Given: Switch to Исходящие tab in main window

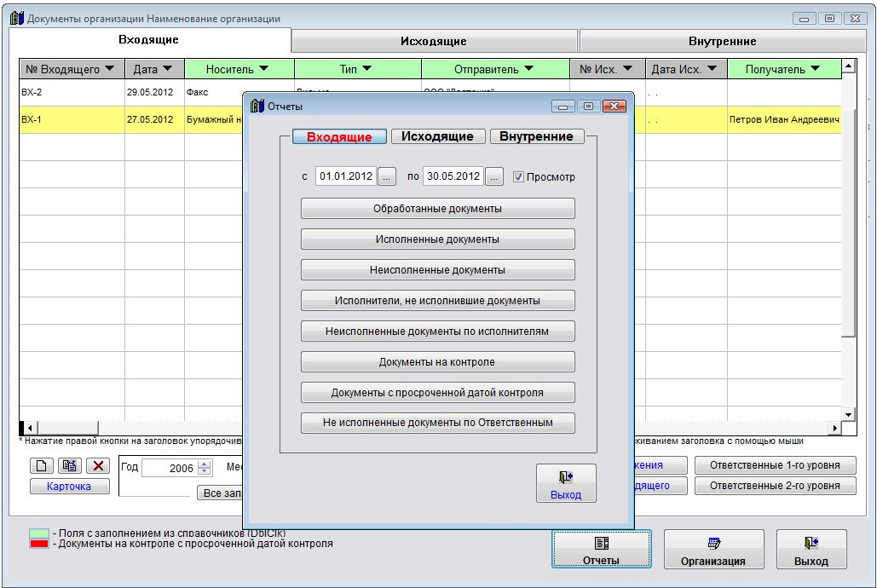Looking at the screenshot, I should tap(434, 42).
